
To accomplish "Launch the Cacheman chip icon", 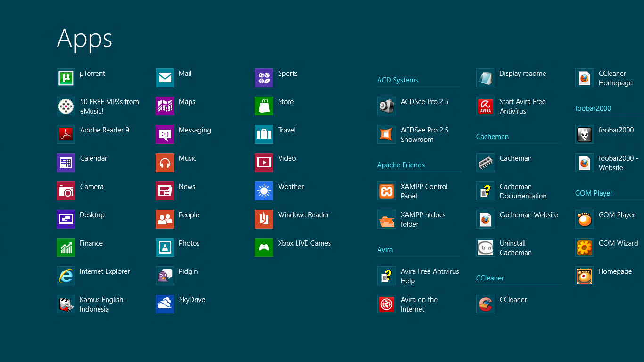I will click(486, 163).
